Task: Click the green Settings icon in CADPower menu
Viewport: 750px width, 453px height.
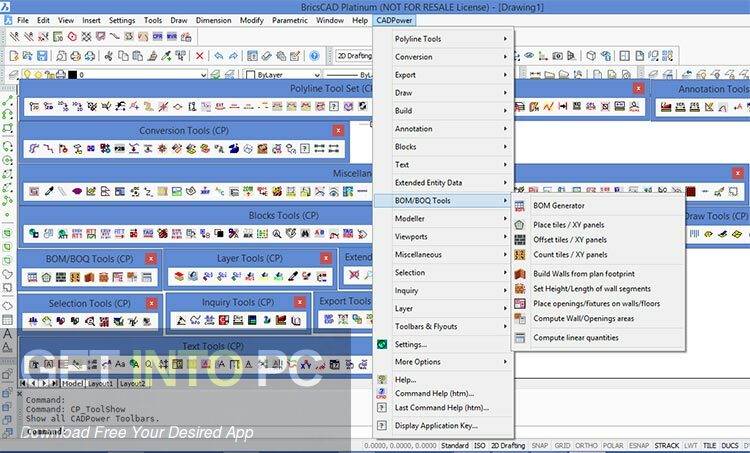Action: pyautogui.click(x=382, y=344)
